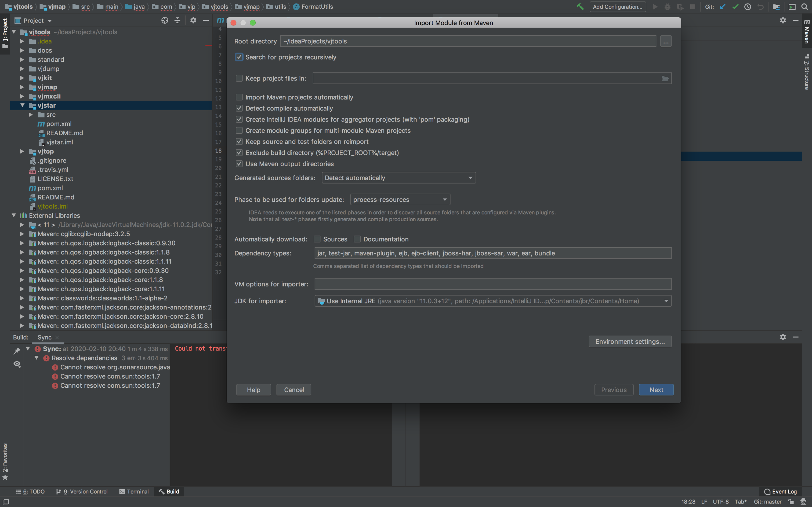This screenshot has width=812, height=507.
Task: Check the Sources download checkbox
Action: pos(317,239)
